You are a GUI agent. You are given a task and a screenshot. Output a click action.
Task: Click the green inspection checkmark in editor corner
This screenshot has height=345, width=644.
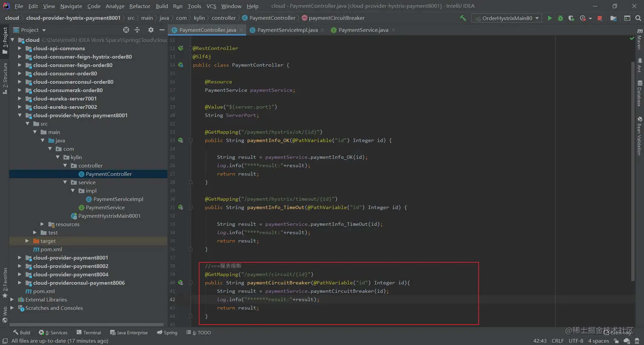(x=632, y=39)
